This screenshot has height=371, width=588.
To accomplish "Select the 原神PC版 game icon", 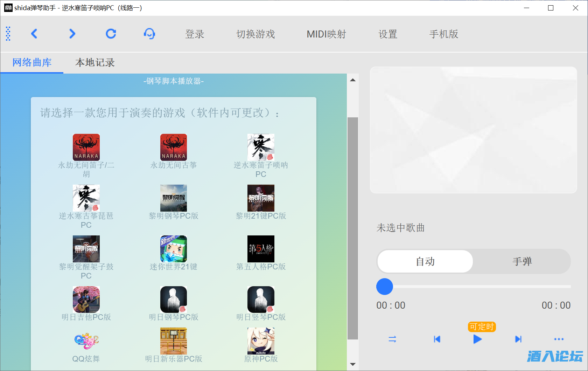I will 261,341.
